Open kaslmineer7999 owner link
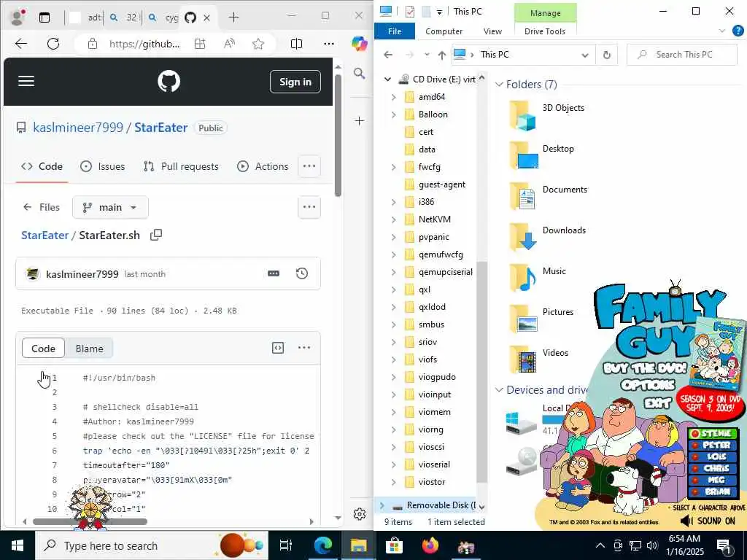Viewport: 747px width, 560px height. (x=78, y=128)
